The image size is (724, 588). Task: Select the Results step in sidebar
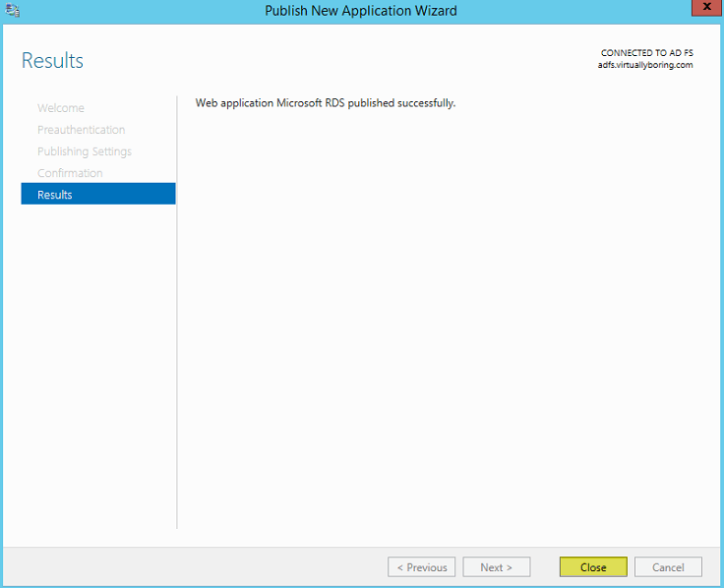tap(98, 194)
